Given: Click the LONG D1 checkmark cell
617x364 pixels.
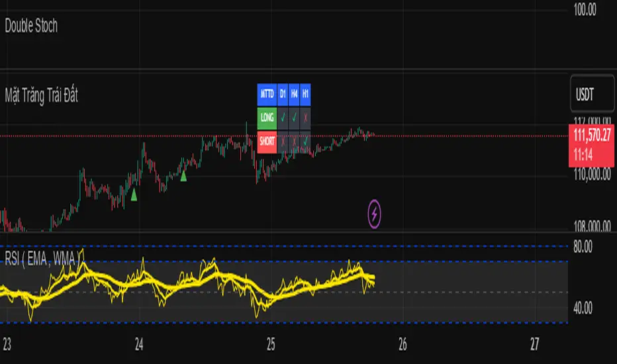Looking at the screenshot, I should pos(283,118).
